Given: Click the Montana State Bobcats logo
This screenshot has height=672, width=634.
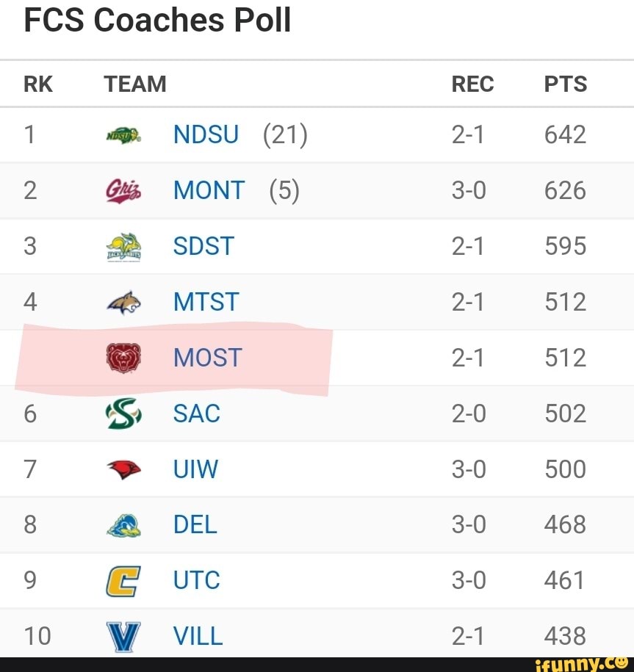Looking at the screenshot, I should pyautogui.click(x=123, y=302).
